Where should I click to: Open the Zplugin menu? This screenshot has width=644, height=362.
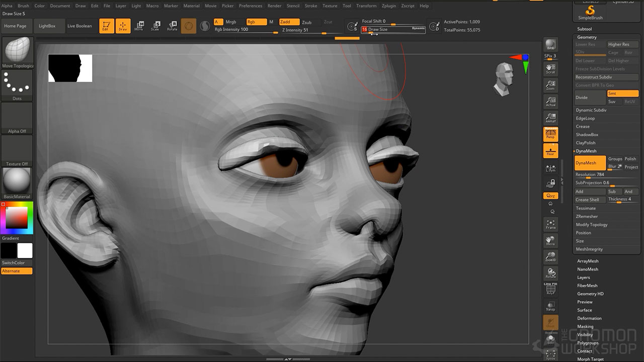tap(388, 6)
